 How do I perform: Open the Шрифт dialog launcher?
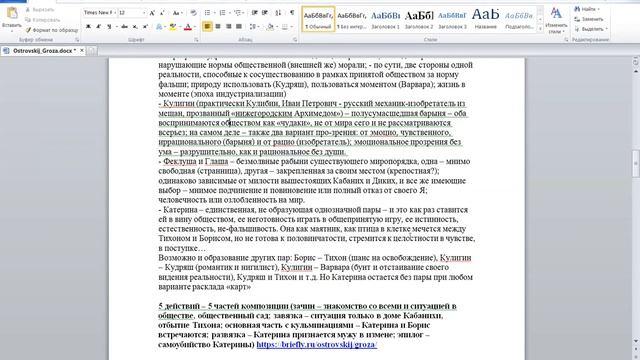point(196,40)
